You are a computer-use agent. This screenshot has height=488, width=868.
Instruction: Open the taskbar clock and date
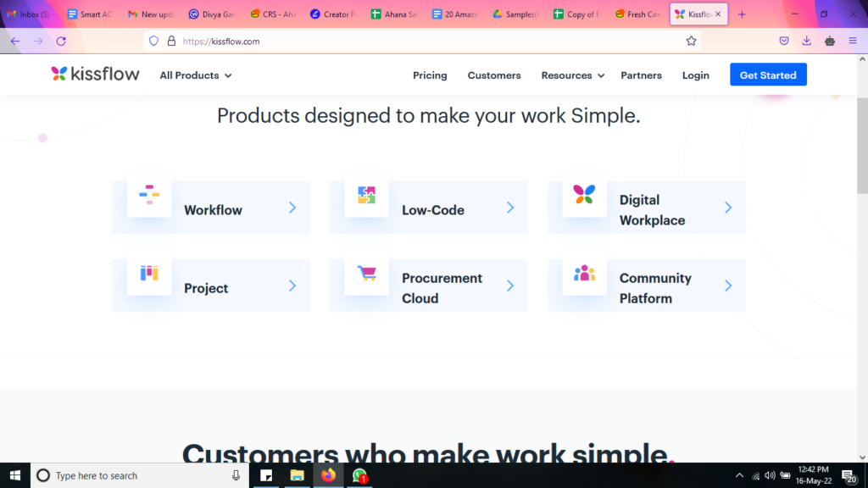point(814,475)
